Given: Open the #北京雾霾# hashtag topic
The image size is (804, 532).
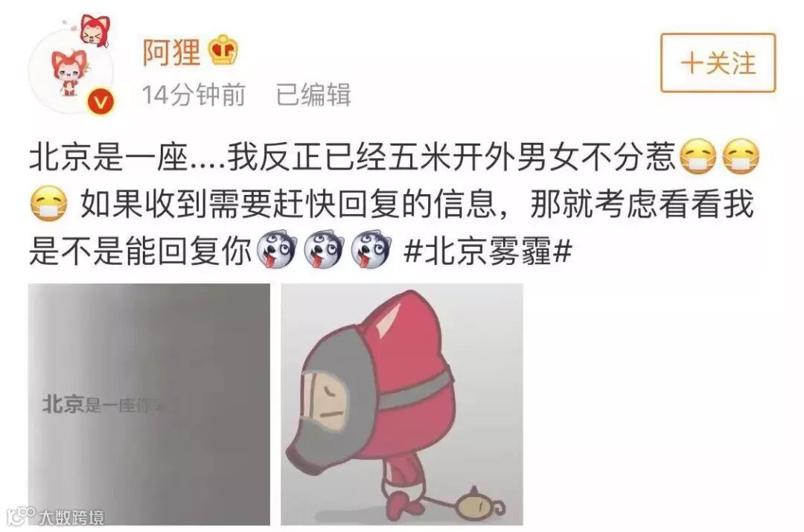Looking at the screenshot, I should (488, 251).
